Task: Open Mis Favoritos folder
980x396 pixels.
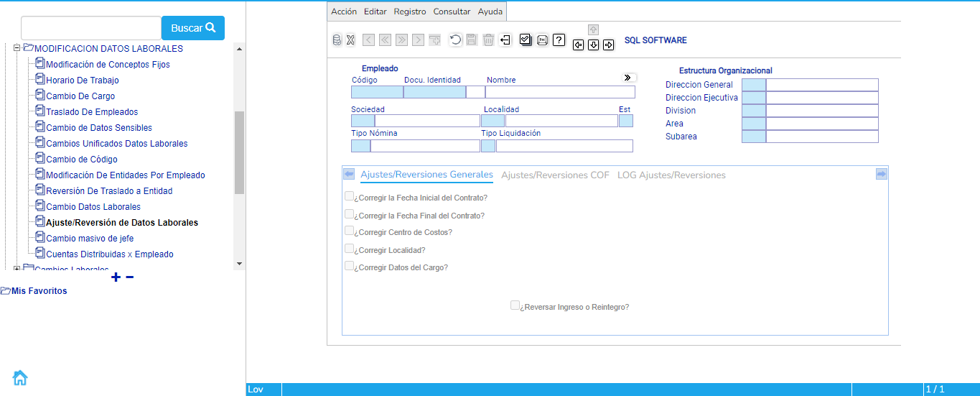Action: [34, 291]
